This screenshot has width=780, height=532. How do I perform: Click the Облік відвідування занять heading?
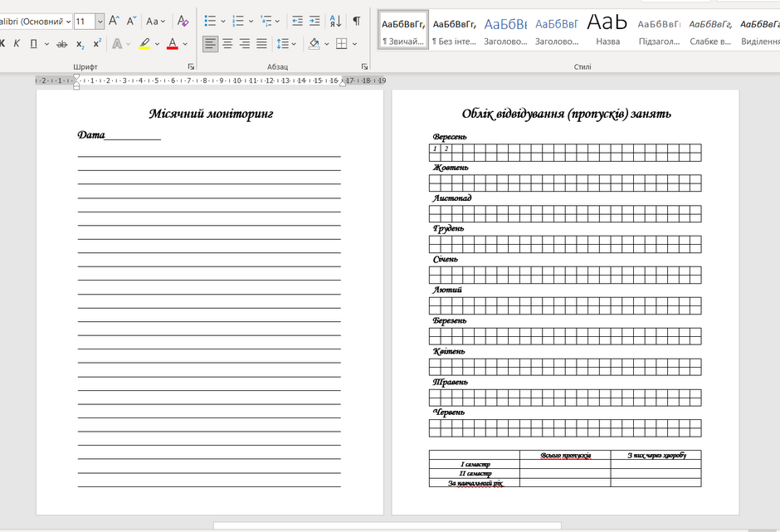[x=566, y=114]
